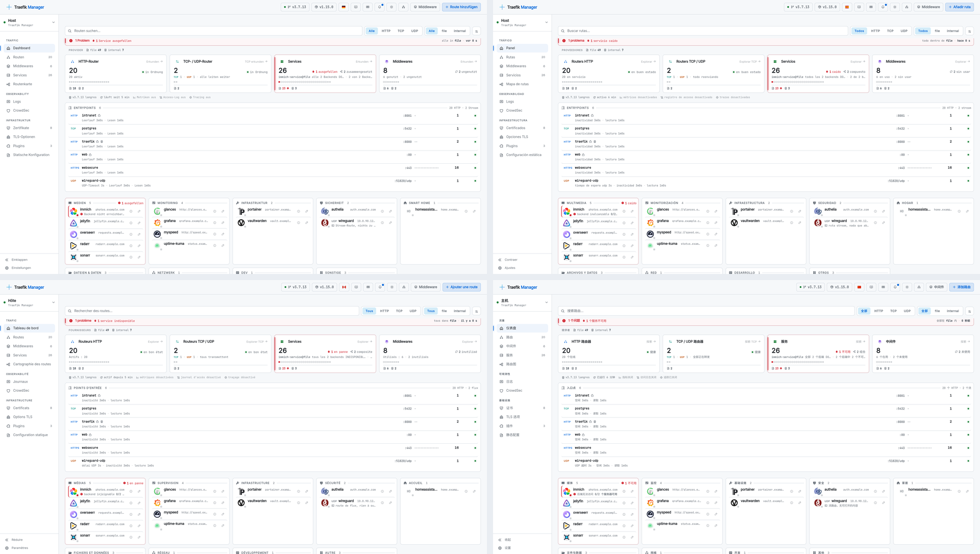Image resolution: width=980 pixels, height=554 pixels.
Task: Open the Middleware shield button beside 'Ajouter une route'
Action: [x=426, y=287]
